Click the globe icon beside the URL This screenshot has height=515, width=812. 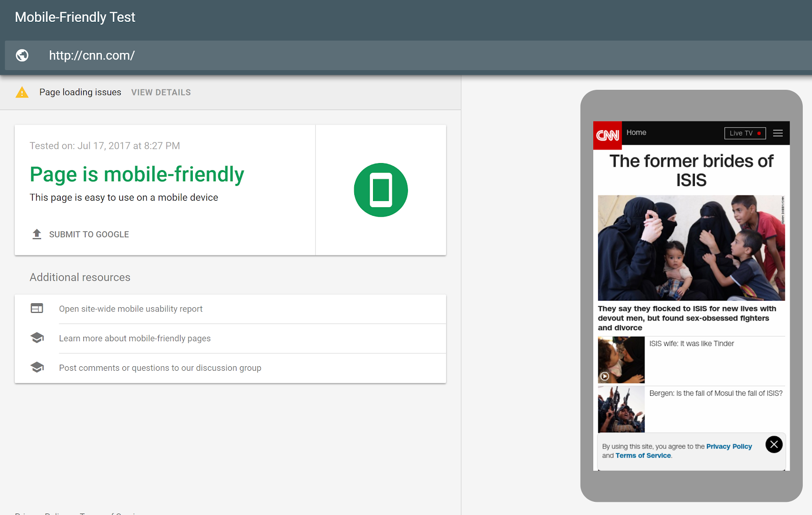(x=22, y=55)
